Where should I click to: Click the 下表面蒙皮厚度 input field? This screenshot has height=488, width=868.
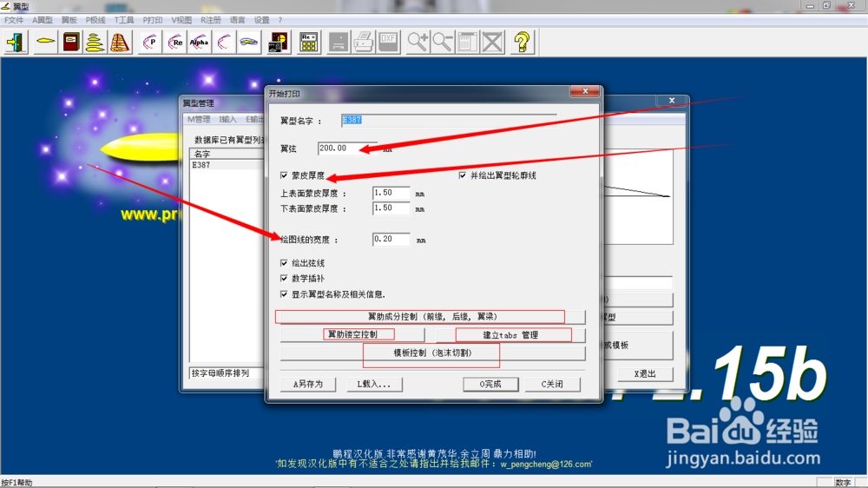pyautogui.click(x=391, y=208)
